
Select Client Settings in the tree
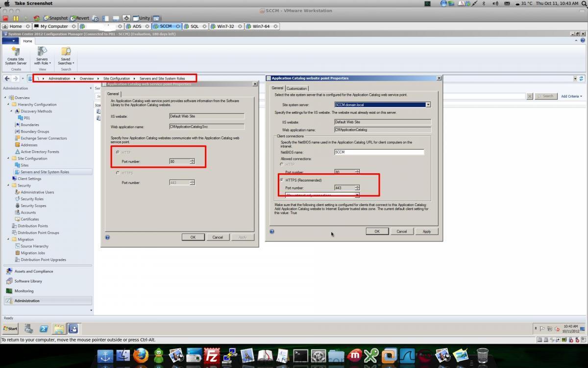29,179
